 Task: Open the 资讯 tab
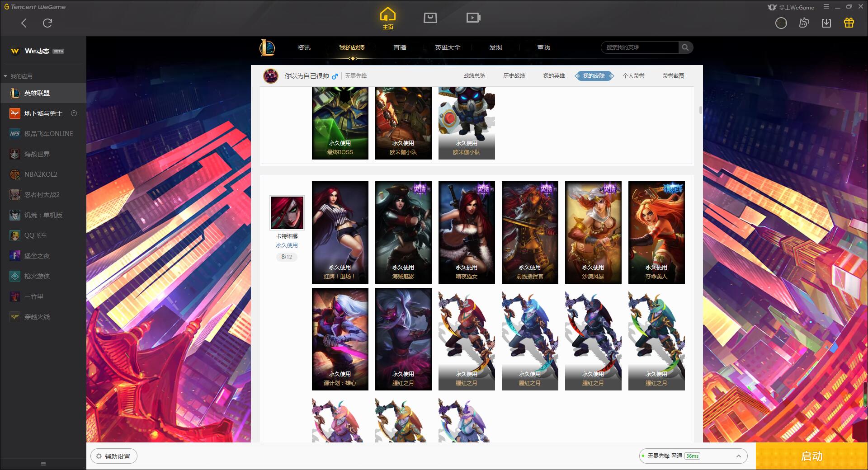[x=304, y=47]
